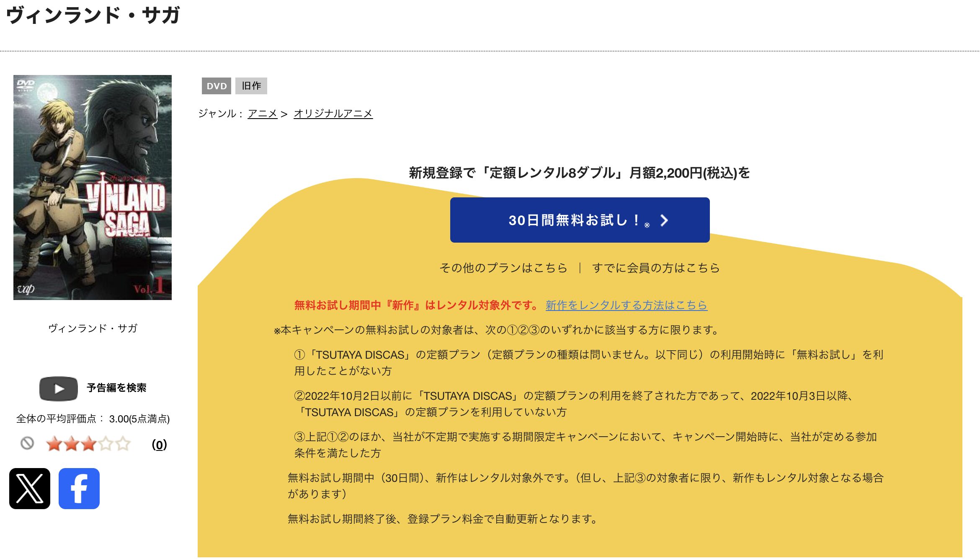Screen dimensions: 980x559
Task: Open review count (0) link
Action: (x=159, y=445)
